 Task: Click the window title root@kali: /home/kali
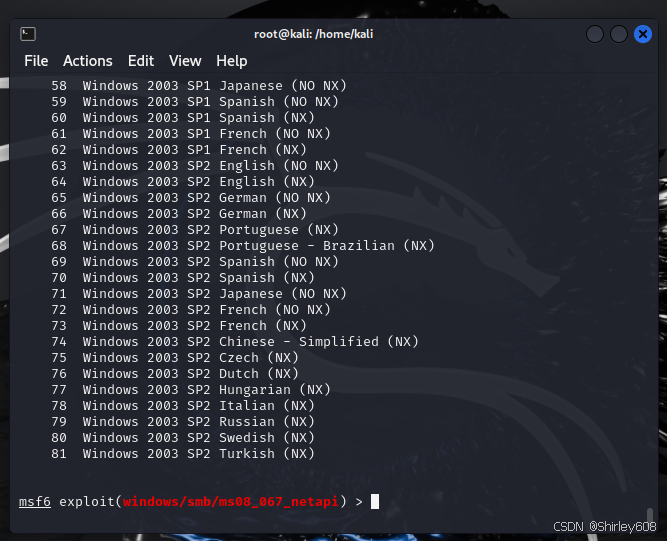314,34
